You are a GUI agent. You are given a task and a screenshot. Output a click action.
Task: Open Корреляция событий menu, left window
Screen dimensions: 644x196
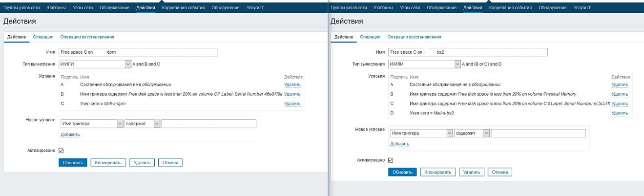[184, 8]
